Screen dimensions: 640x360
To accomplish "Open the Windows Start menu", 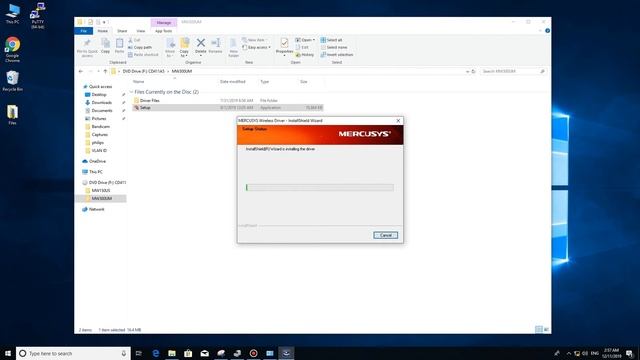I will click(x=8, y=353).
